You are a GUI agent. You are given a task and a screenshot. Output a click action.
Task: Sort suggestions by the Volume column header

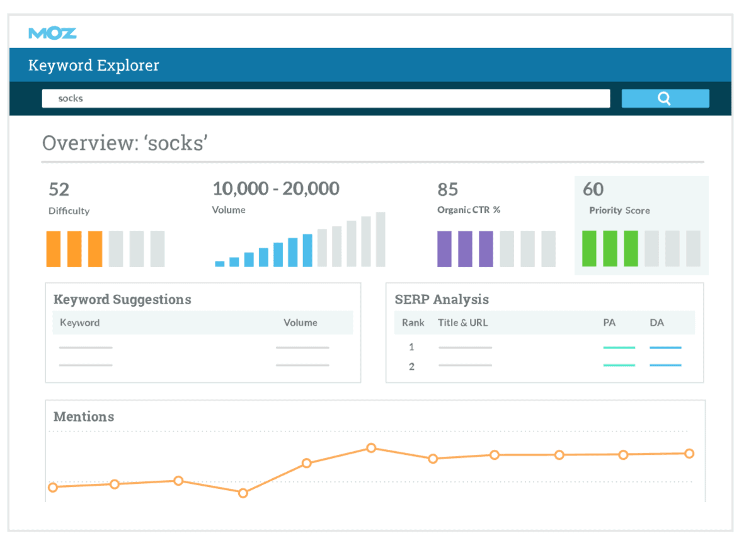[301, 323]
